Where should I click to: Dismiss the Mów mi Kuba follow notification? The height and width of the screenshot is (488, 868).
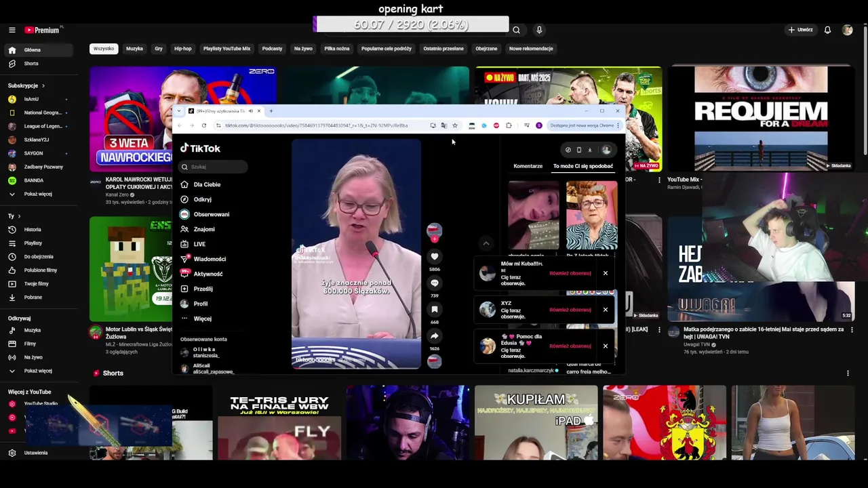tap(606, 273)
